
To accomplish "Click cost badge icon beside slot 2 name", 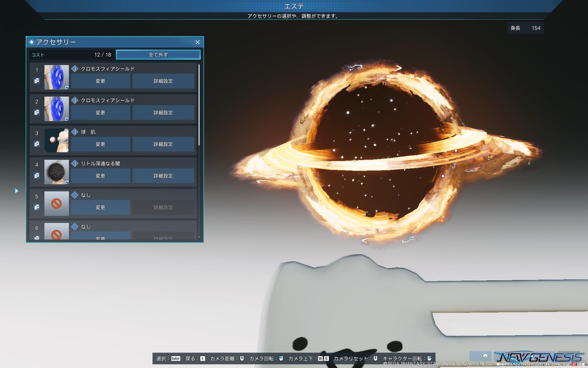I will click(75, 100).
